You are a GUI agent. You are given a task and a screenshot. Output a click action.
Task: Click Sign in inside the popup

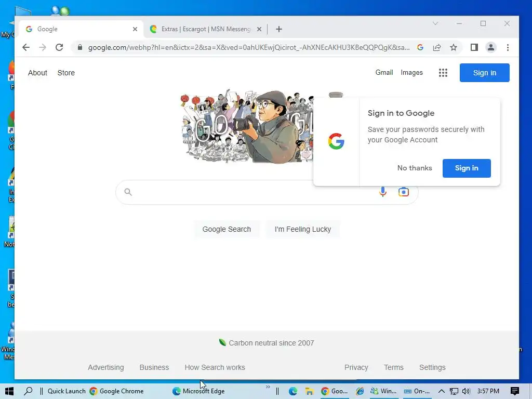[x=467, y=168]
